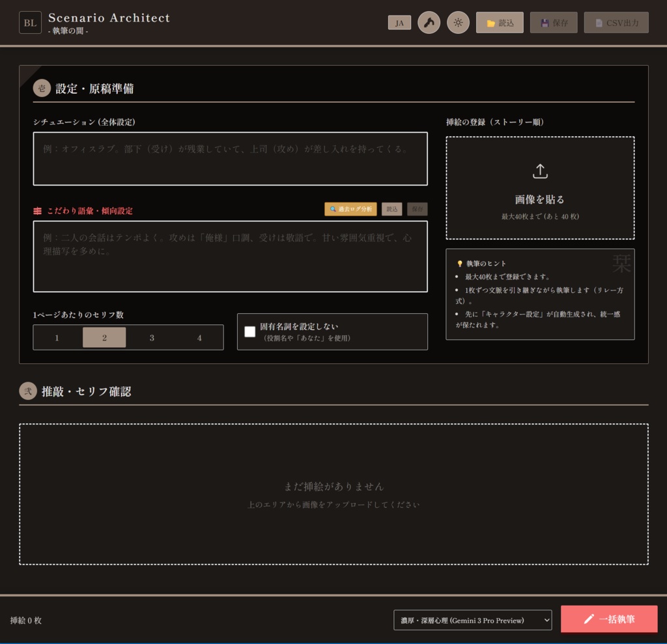
Task: Click the upload arrow in the 画像を貼る area
Action: tap(540, 170)
